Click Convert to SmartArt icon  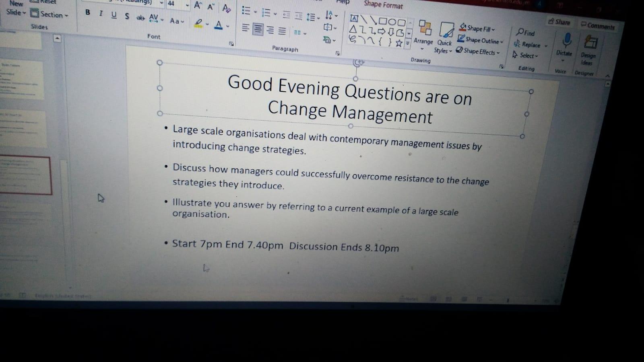[x=329, y=39]
